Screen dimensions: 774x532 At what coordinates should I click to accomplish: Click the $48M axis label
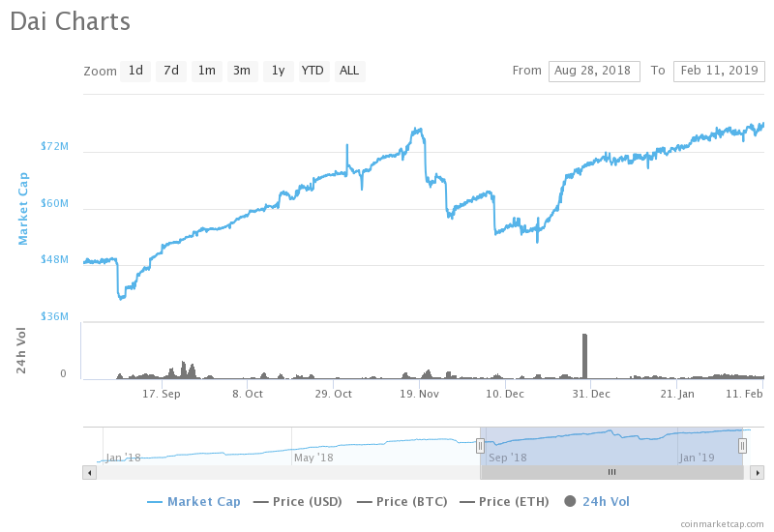(x=55, y=259)
